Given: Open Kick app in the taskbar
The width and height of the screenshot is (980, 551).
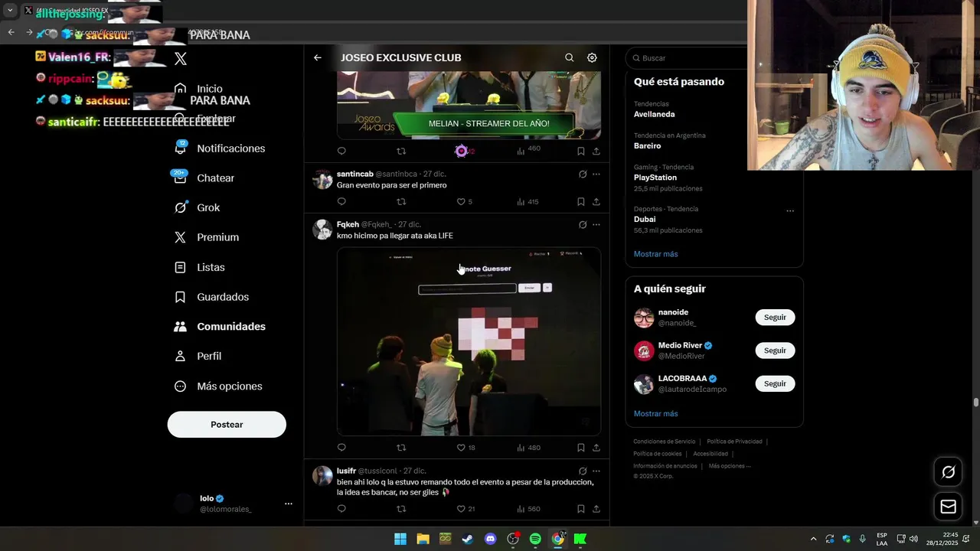Looking at the screenshot, I should 580,539.
